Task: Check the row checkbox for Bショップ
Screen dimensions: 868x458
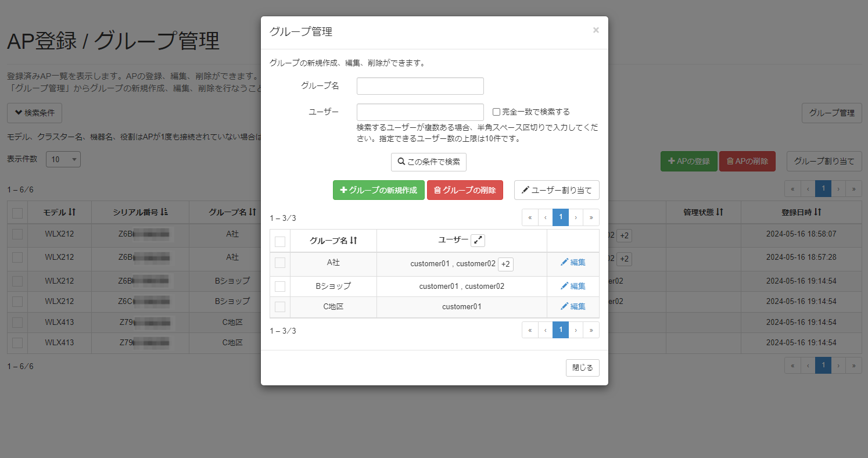Action: click(x=279, y=286)
